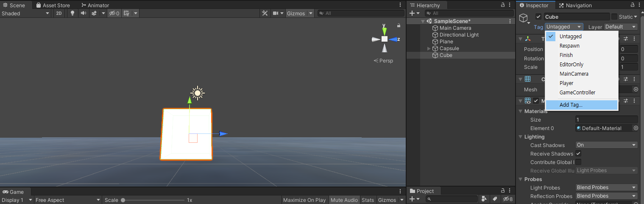Toggle scene audio speaker icon
644x204 pixels.
[x=83, y=13]
